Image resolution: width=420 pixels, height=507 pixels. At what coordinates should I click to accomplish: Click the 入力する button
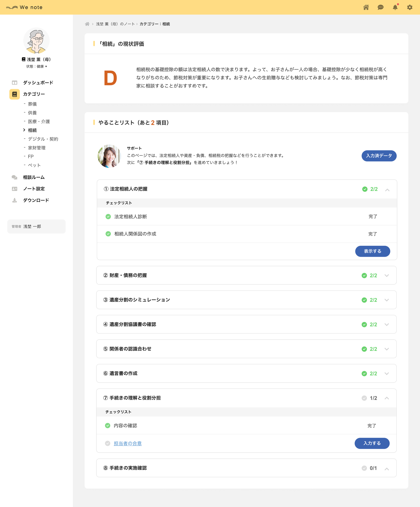pyautogui.click(x=372, y=443)
